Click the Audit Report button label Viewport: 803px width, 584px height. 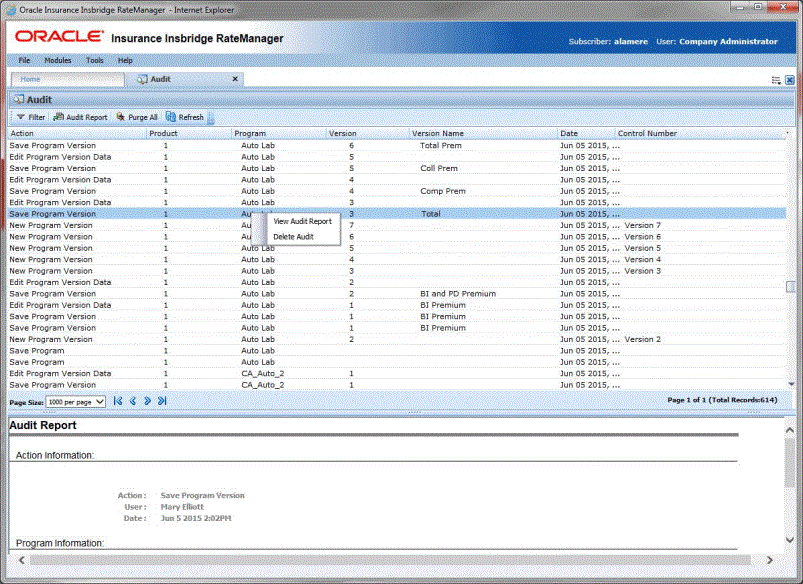87,117
